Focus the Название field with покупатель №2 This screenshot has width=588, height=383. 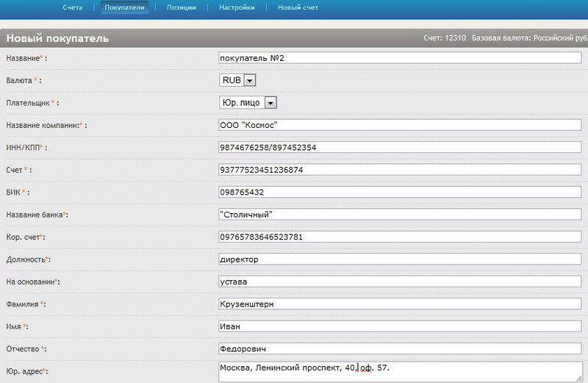[400, 58]
